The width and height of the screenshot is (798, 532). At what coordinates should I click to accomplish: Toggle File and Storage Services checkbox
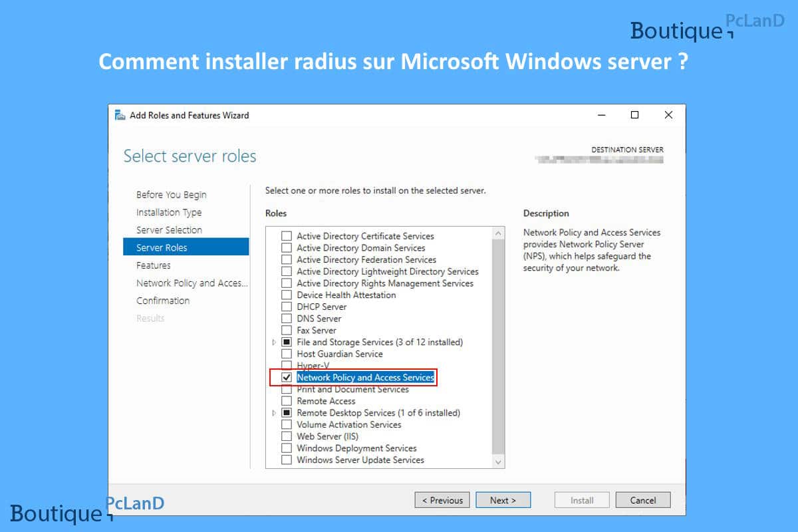pyautogui.click(x=287, y=342)
